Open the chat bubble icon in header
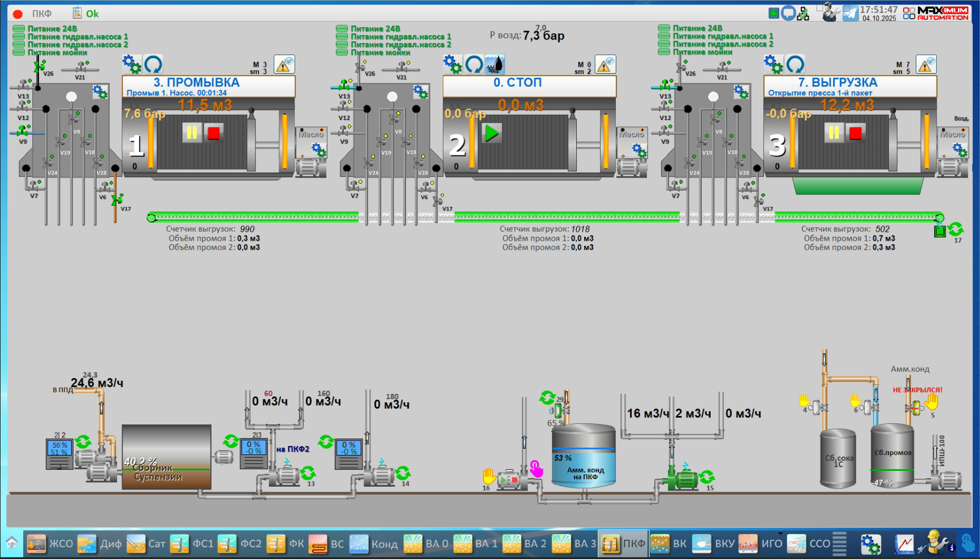Viewport: 980px width, 559px height. point(788,13)
